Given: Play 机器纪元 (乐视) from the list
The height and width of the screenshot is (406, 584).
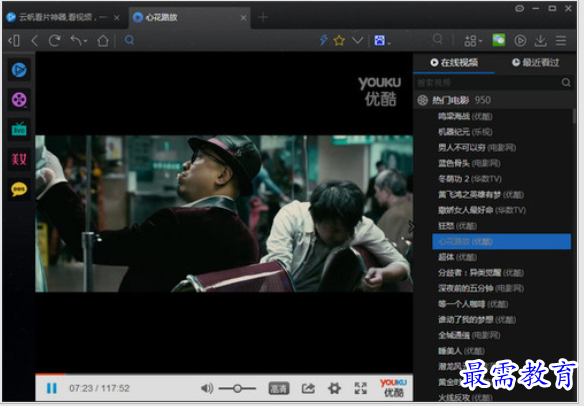Looking at the screenshot, I should (x=465, y=132).
